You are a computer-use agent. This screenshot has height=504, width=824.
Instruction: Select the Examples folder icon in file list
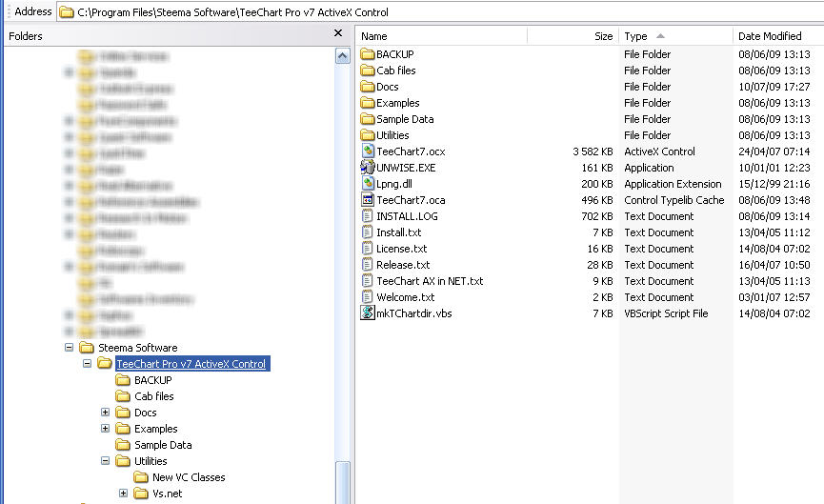pyautogui.click(x=368, y=103)
